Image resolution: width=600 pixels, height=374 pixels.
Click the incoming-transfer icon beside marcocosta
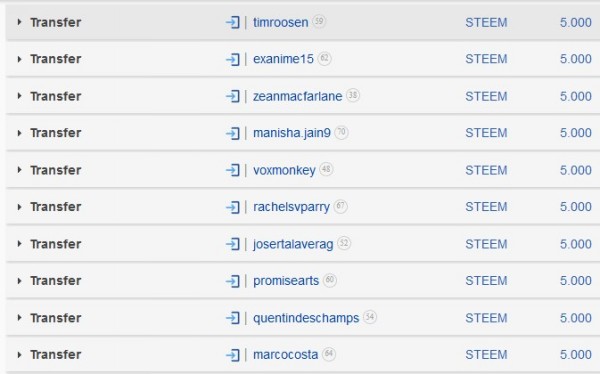(x=233, y=355)
